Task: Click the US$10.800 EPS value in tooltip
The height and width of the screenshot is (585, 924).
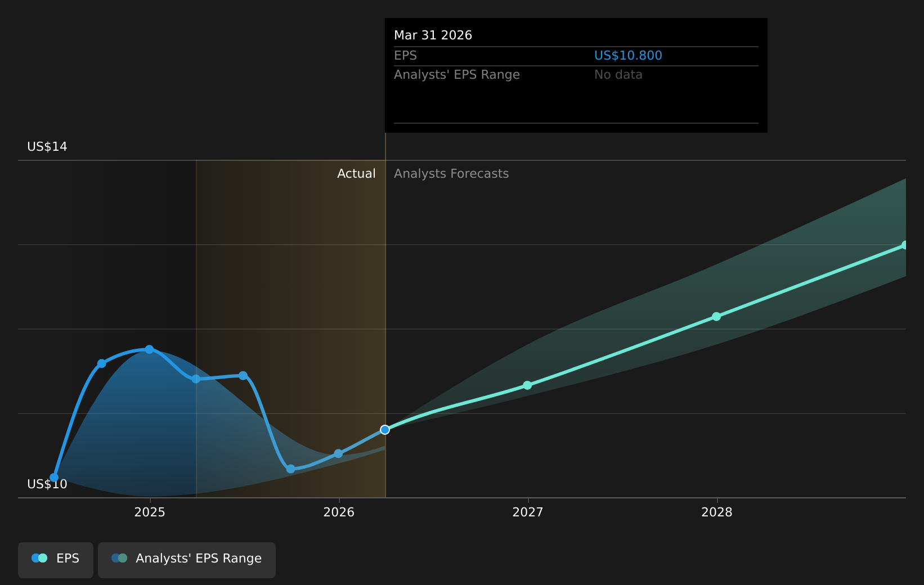Action: 628,56
